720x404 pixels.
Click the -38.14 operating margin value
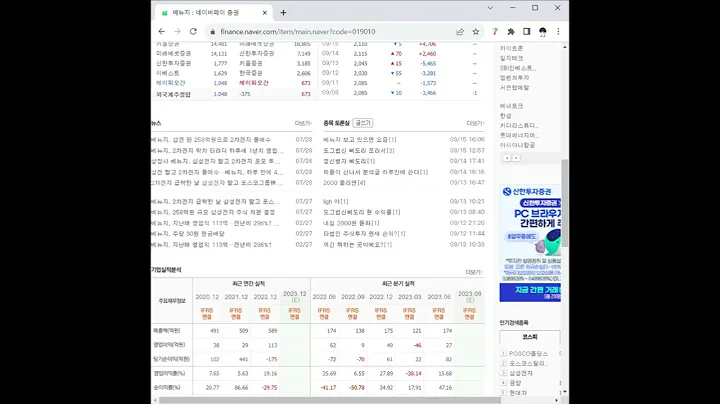413,374
